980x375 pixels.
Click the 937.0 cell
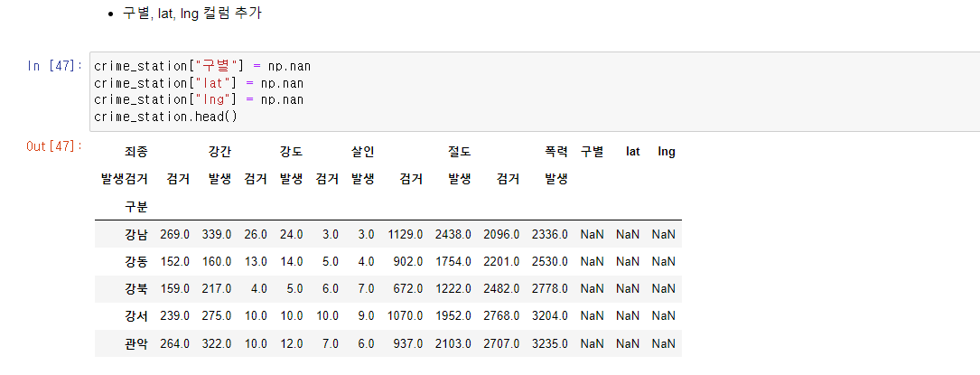pos(408,343)
